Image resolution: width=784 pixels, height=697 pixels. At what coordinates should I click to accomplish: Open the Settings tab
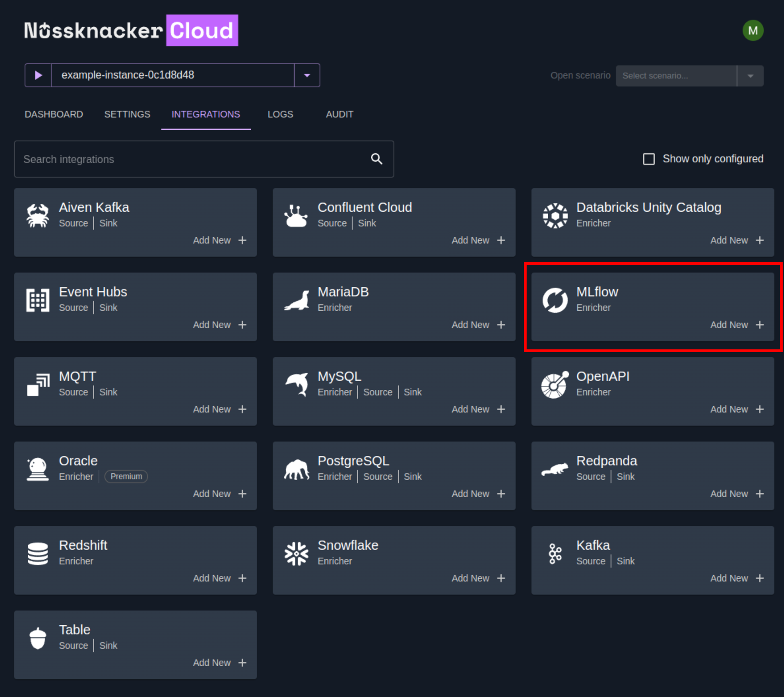127,114
